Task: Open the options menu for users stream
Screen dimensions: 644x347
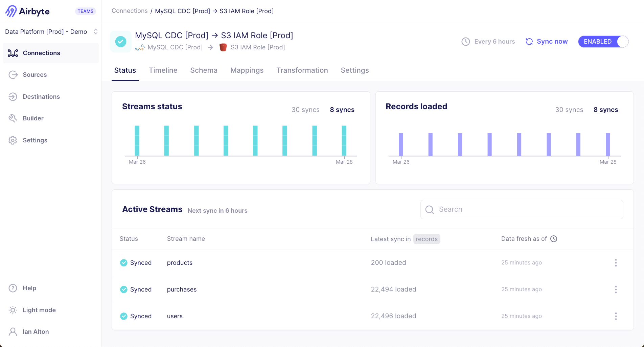Action: click(x=616, y=316)
